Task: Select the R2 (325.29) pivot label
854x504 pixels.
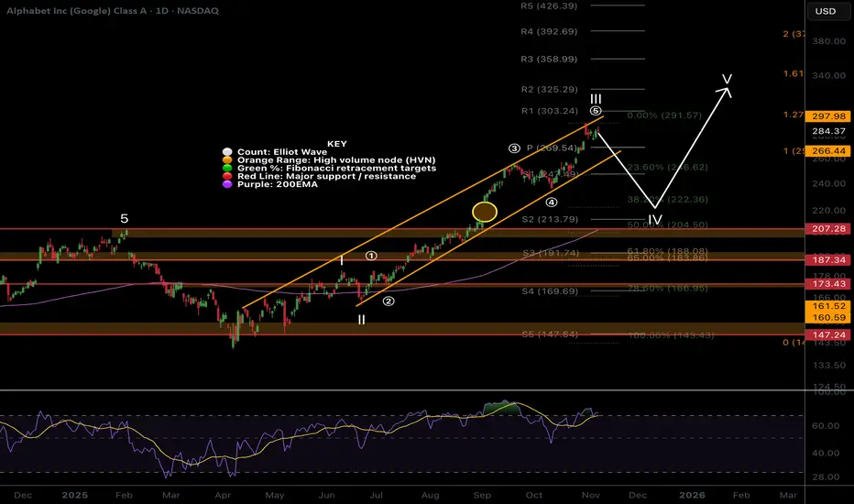Action: pos(549,90)
